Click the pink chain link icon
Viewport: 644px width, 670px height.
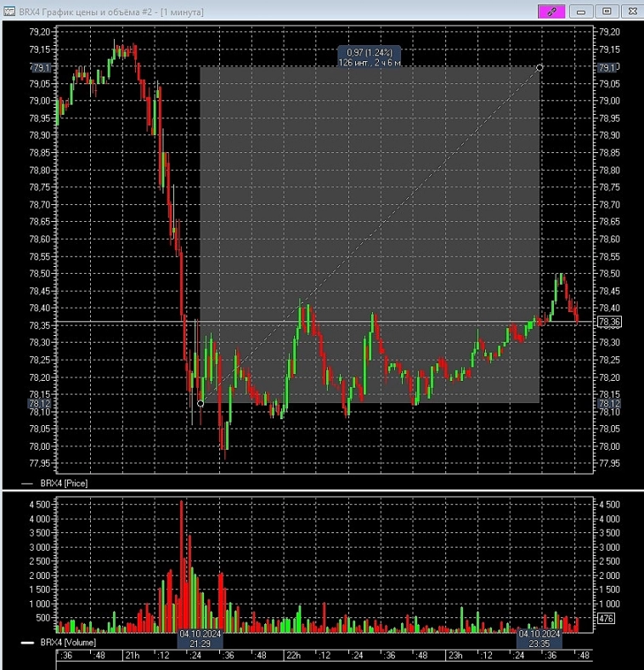(x=551, y=12)
